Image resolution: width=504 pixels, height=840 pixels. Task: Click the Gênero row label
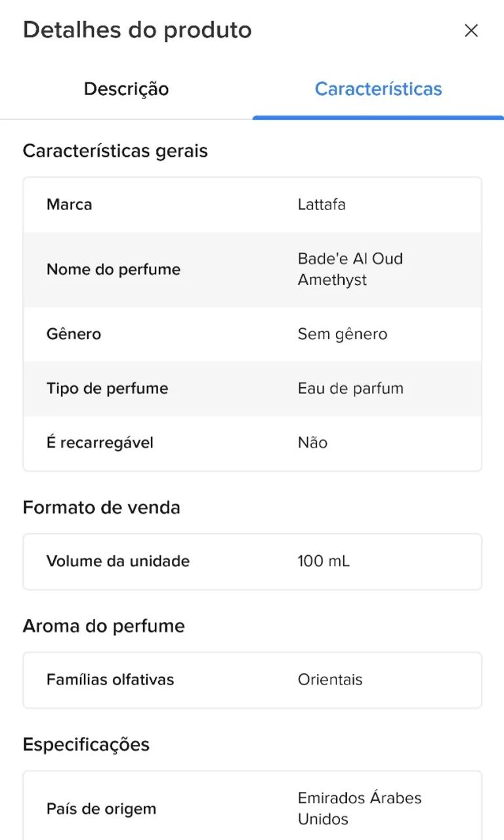[73, 333]
